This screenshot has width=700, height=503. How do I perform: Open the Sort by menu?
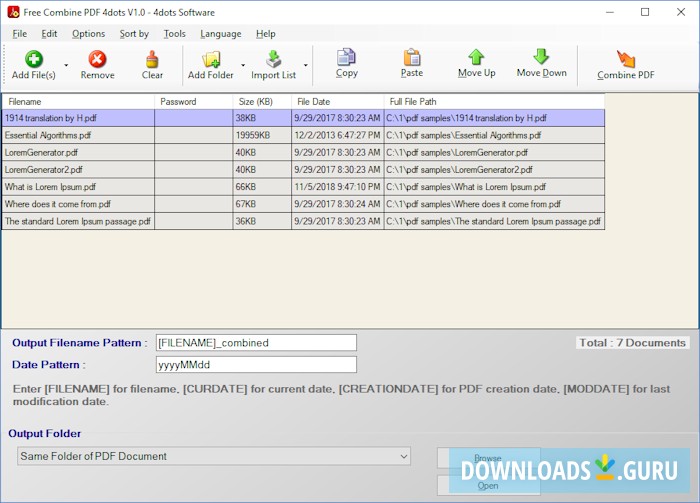pyautogui.click(x=134, y=33)
